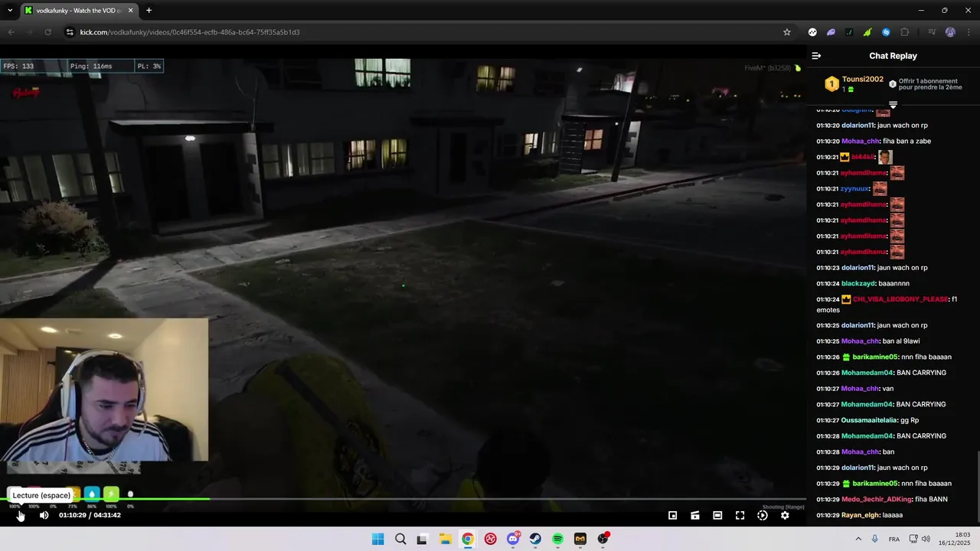This screenshot has width=980, height=551.
Task: Click the FRA language indicator
Action: 893,539
